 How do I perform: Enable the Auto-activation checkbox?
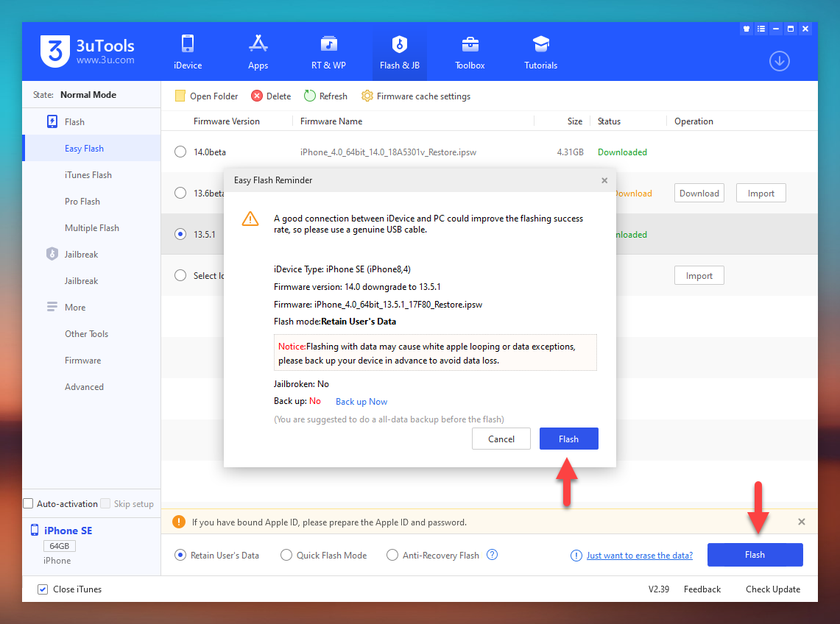point(29,504)
